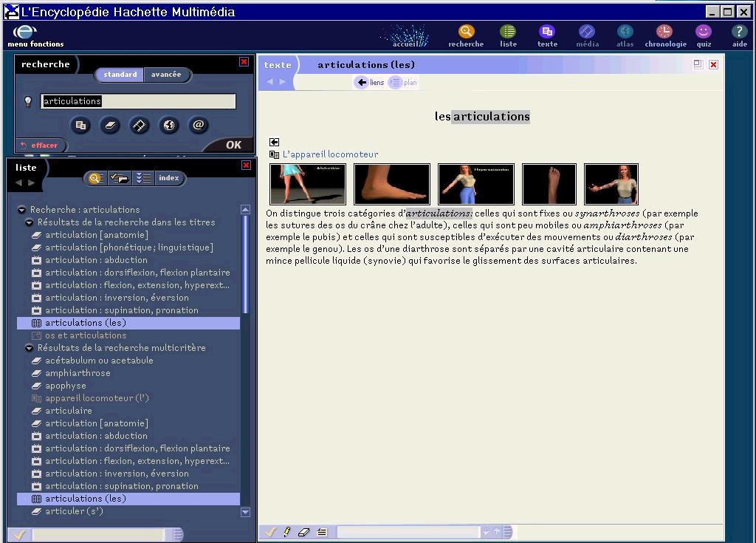
Task: Open the Abduction animation thumbnail
Action: click(x=308, y=184)
